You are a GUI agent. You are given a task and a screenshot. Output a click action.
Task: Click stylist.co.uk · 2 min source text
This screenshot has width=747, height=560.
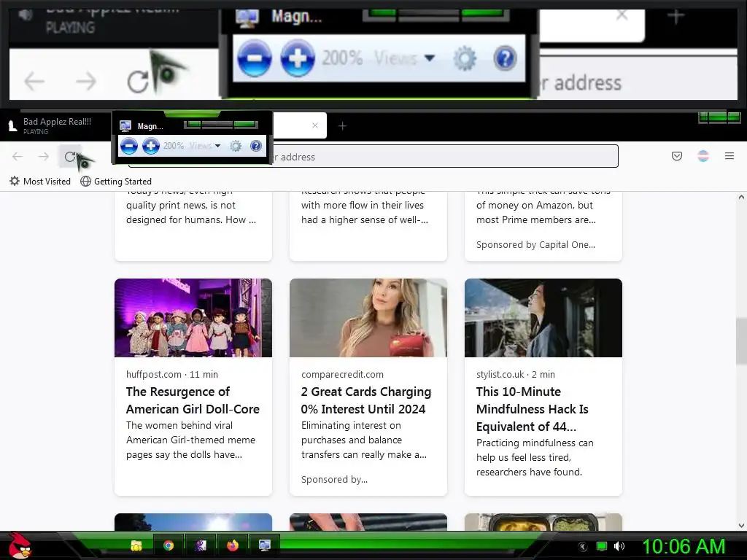pyautogui.click(x=516, y=374)
